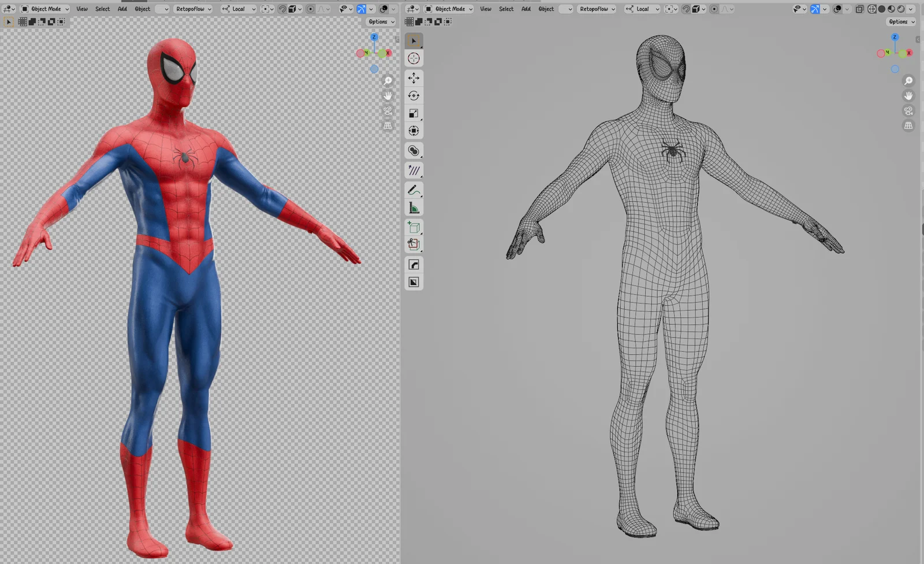924x564 pixels.
Task: Toggle proportional editing in the header
Action: (x=310, y=9)
